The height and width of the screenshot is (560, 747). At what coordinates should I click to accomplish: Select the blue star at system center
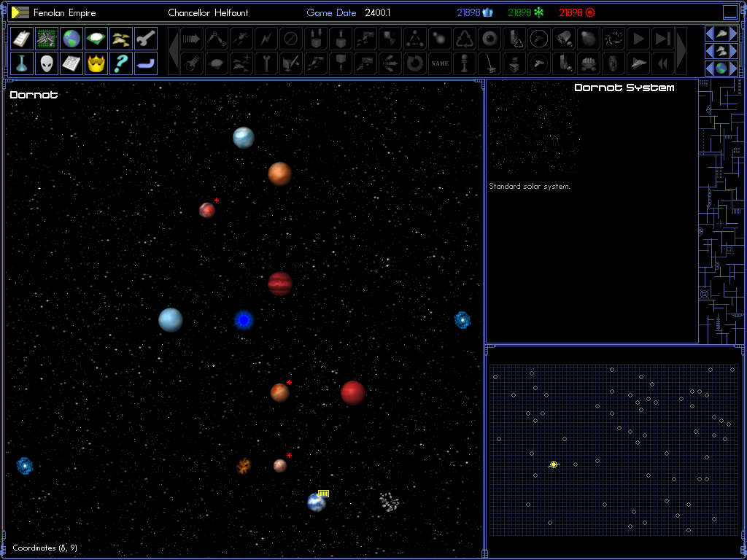[244, 321]
